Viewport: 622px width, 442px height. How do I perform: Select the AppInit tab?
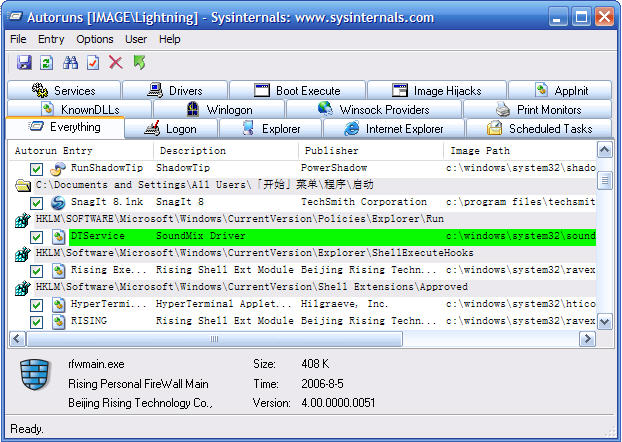click(560, 90)
